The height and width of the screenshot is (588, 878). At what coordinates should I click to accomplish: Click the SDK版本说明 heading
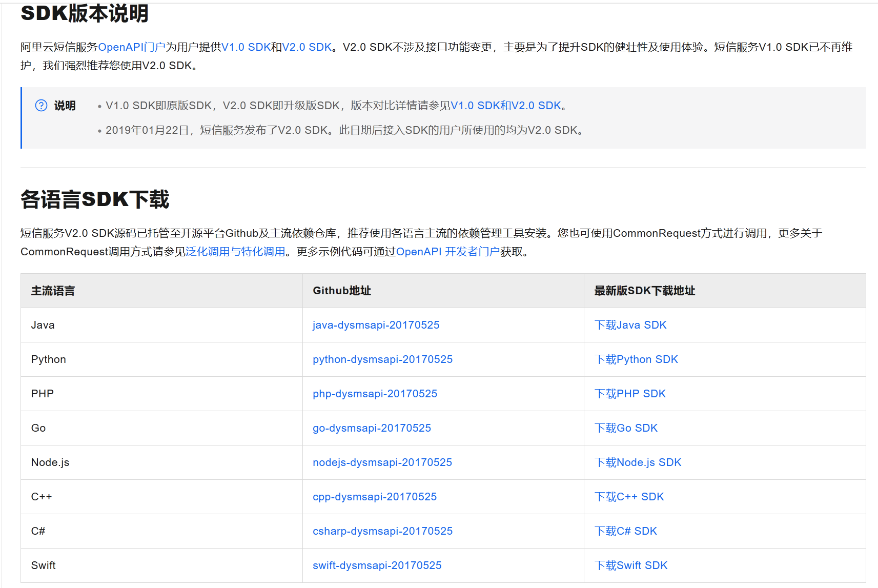pyautogui.click(x=85, y=13)
